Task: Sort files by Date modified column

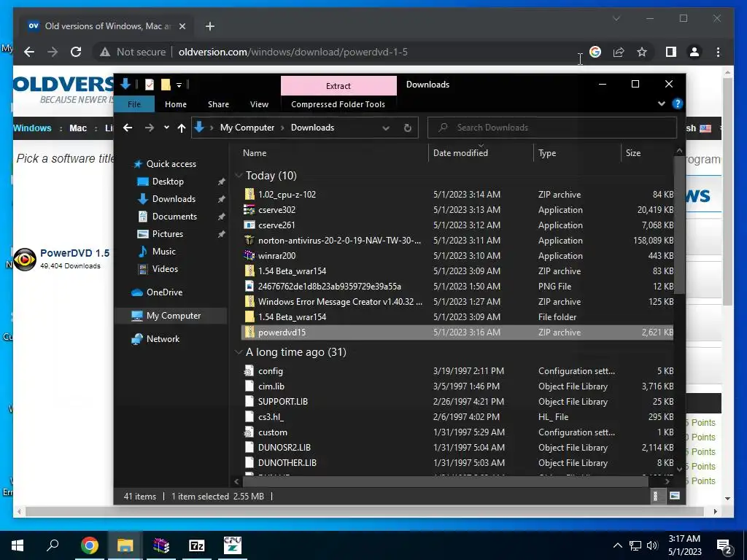Action: 481,153
